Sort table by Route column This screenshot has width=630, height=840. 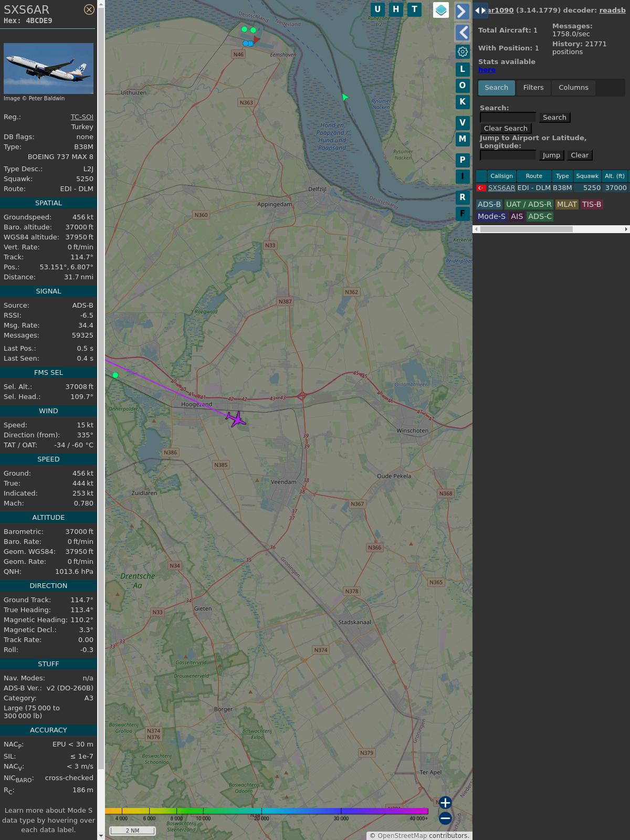[534, 176]
